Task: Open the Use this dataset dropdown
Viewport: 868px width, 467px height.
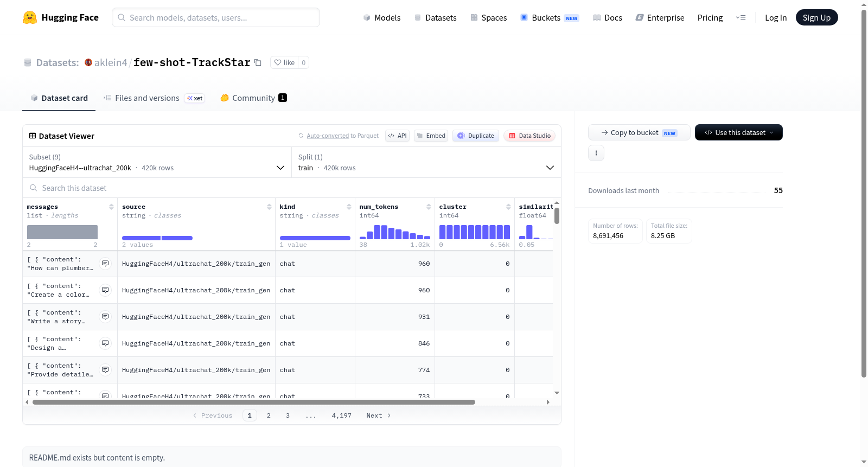Action: tap(739, 132)
